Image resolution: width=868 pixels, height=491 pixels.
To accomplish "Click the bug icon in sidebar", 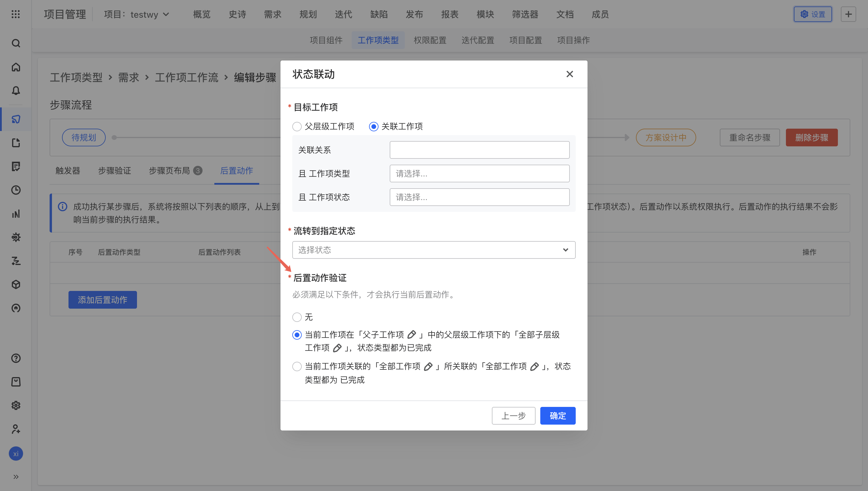I will point(16,238).
